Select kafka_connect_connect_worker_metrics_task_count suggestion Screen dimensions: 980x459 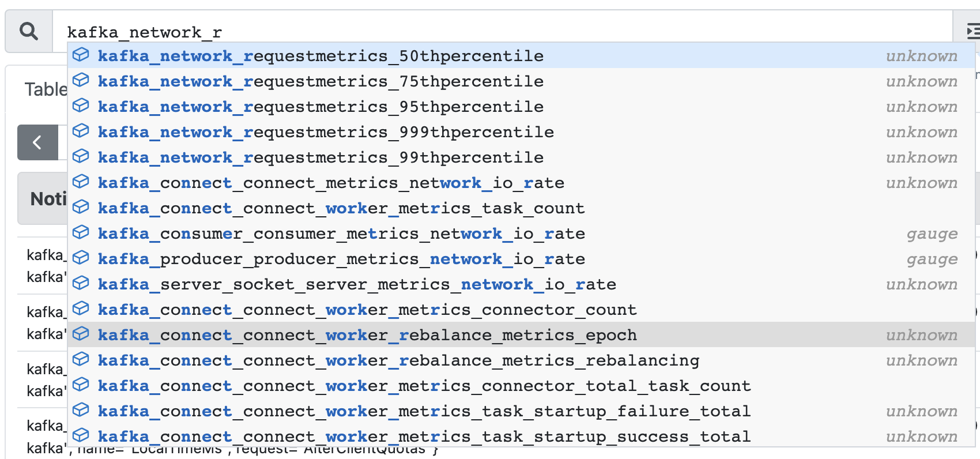click(x=521, y=208)
